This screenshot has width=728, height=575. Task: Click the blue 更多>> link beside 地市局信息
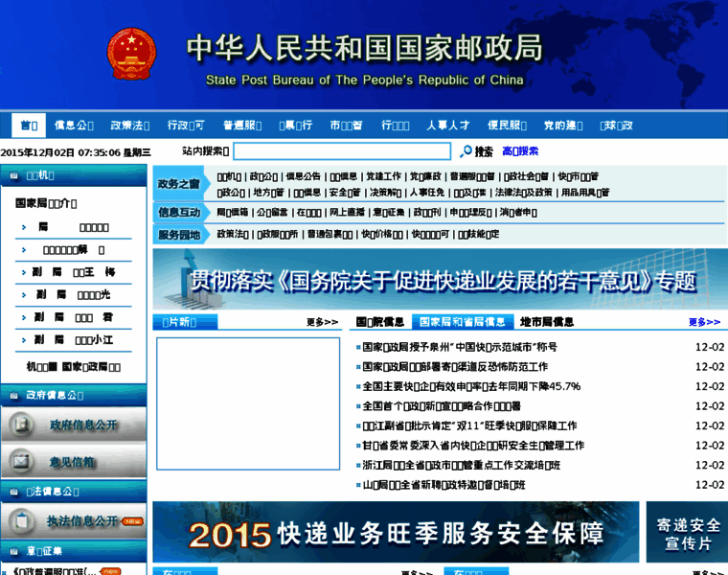[704, 322]
